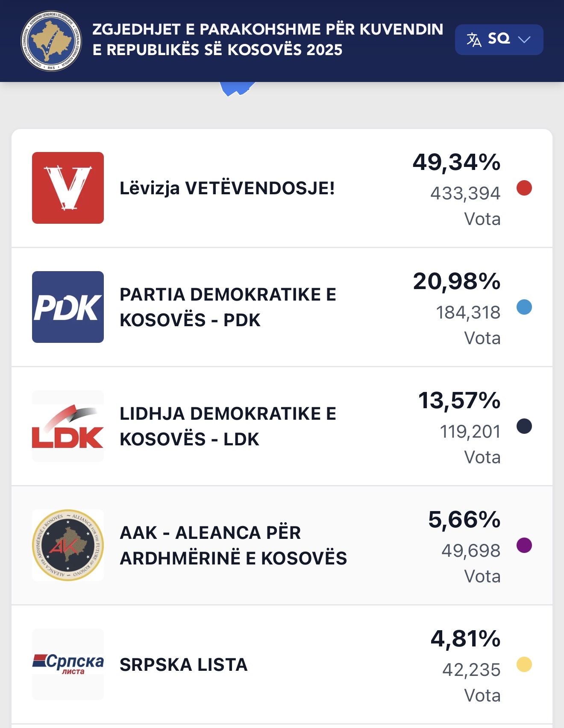Click the light blue dot beside PDK

pyautogui.click(x=524, y=307)
